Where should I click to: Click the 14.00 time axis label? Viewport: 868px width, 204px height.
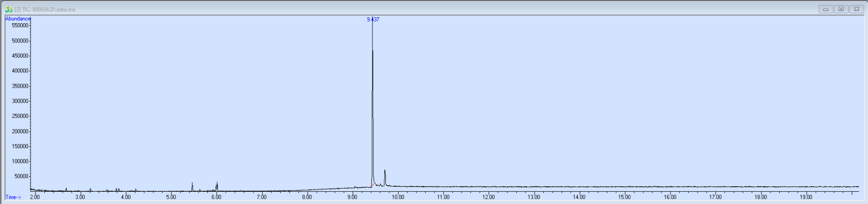(x=579, y=197)
